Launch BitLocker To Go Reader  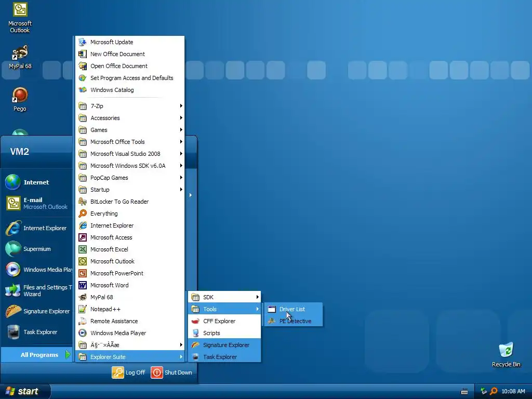pos(130,202)
